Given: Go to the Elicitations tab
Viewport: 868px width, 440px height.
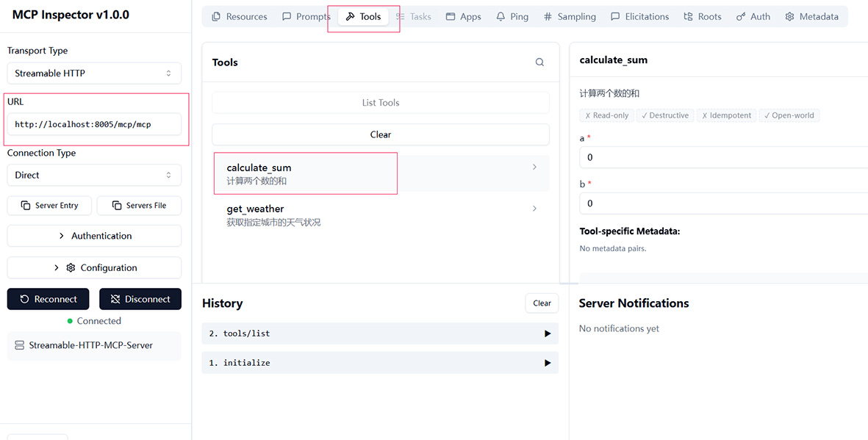Looking at the screenshot, I should (639, 17).
